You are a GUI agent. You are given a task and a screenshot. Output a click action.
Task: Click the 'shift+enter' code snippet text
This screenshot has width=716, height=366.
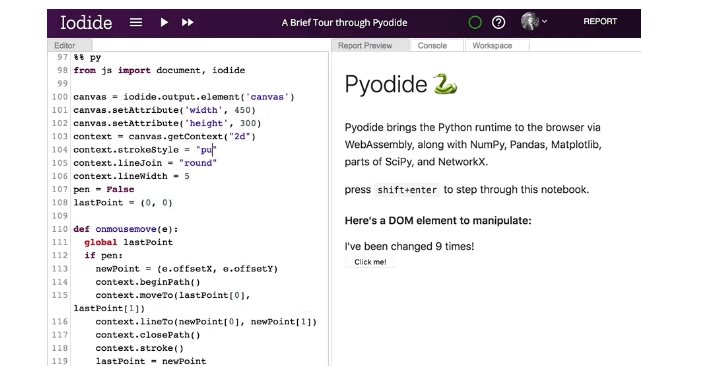click(406, 190)
